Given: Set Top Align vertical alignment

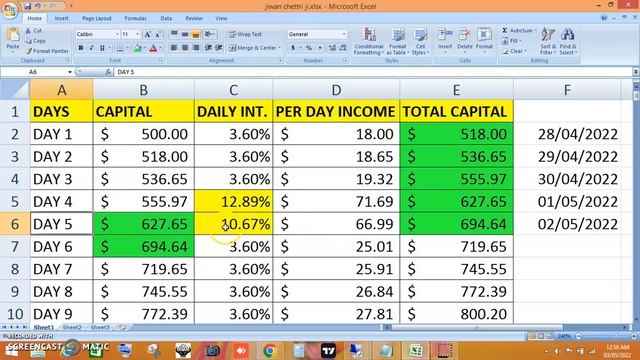Looking at the screenshot, I should [x=174, y=34].
